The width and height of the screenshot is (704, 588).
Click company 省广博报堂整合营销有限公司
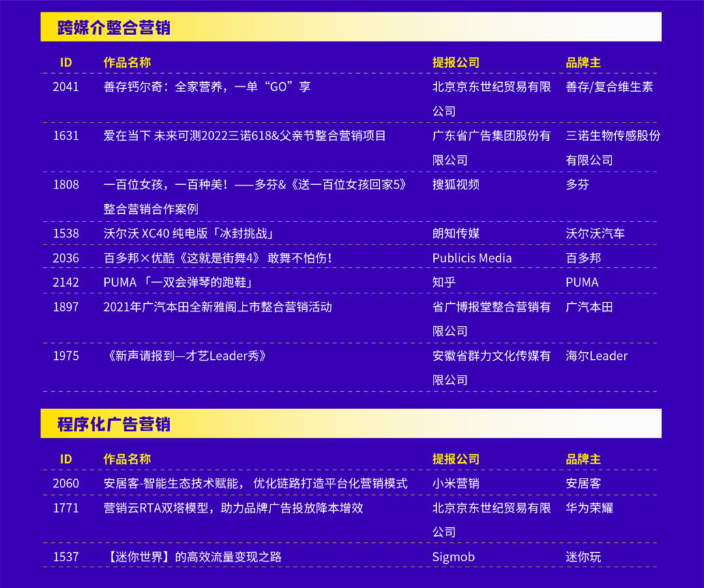pyautogui.click(x=491, y=319)
